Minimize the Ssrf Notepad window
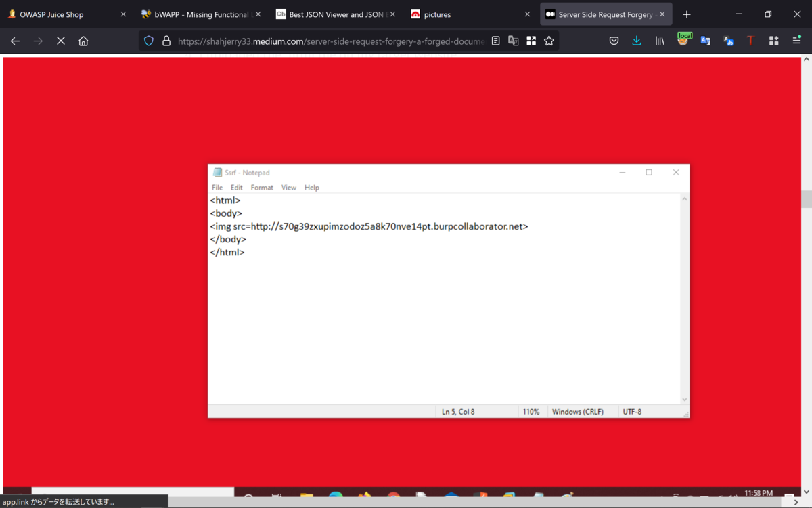Image resolution: width=812 pixels, height=508 pixels. [623, 173]
